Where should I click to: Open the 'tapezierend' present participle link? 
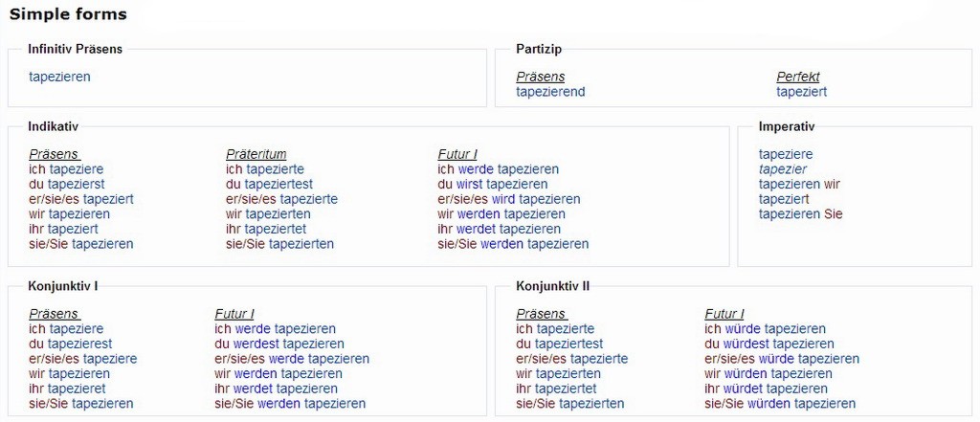(x=550, y=92)
